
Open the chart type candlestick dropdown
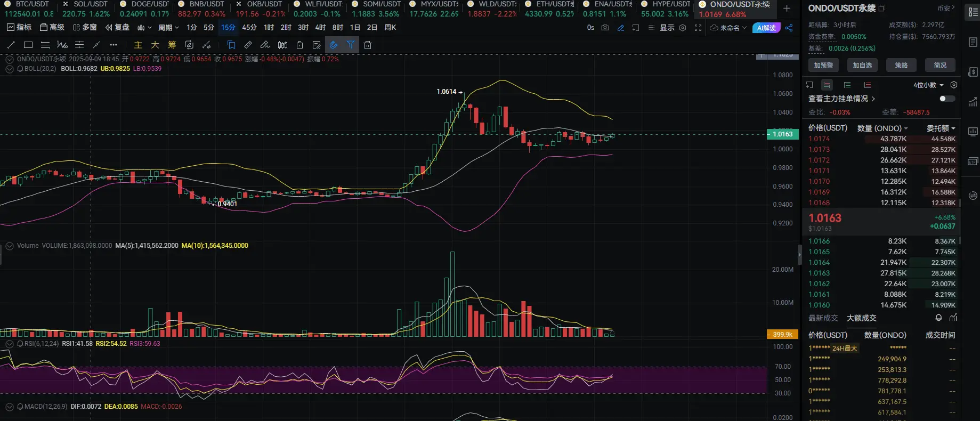point(144,28)
